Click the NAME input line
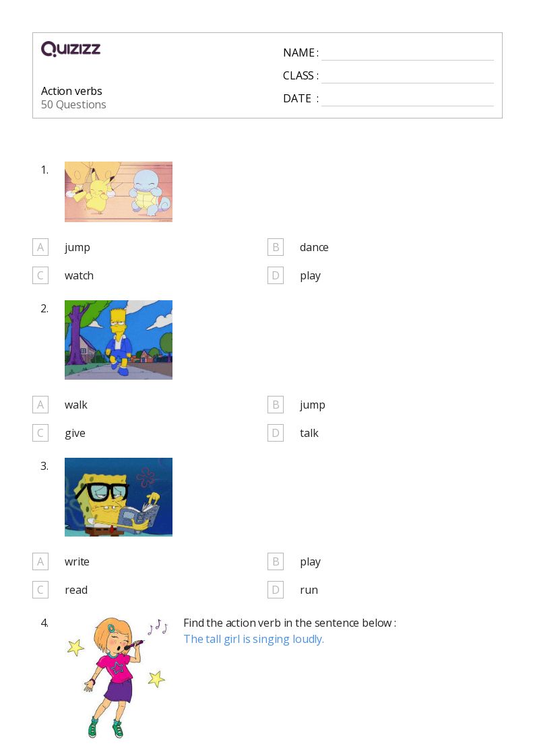 408,54
